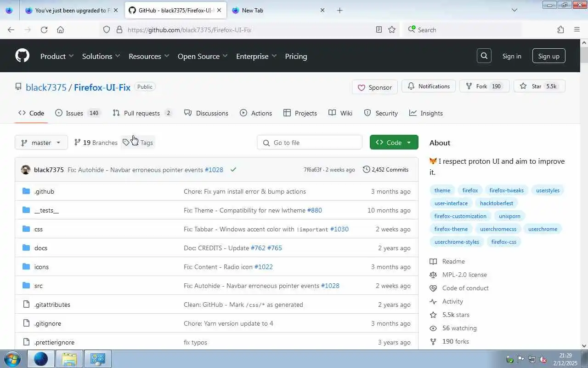Expand the Product menu in GitHub header
588x368 pixels.
(57, 56)
